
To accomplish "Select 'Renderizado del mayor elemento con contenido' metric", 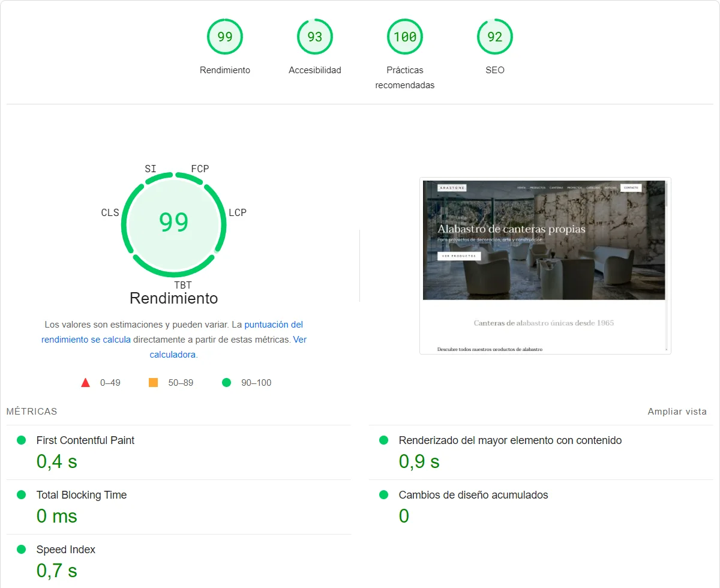I will tap(510, 440).
